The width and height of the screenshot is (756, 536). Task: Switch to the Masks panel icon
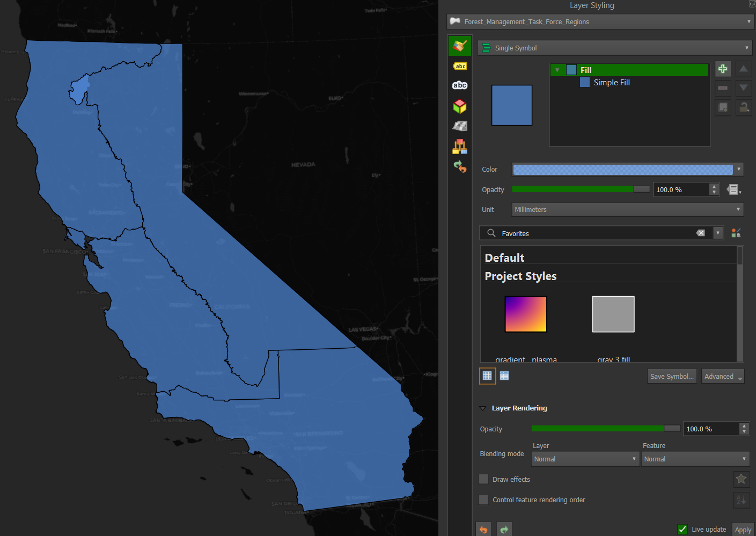point(460,85)
